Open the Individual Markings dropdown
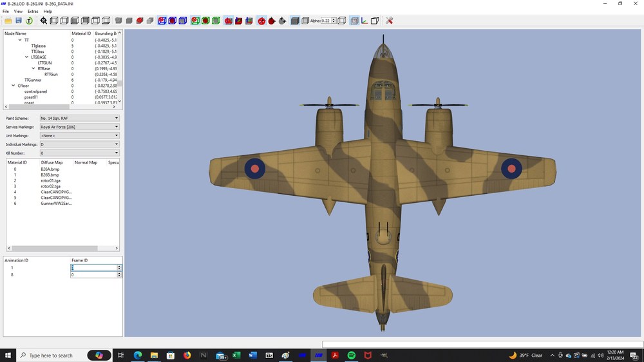 click(79, 144)
